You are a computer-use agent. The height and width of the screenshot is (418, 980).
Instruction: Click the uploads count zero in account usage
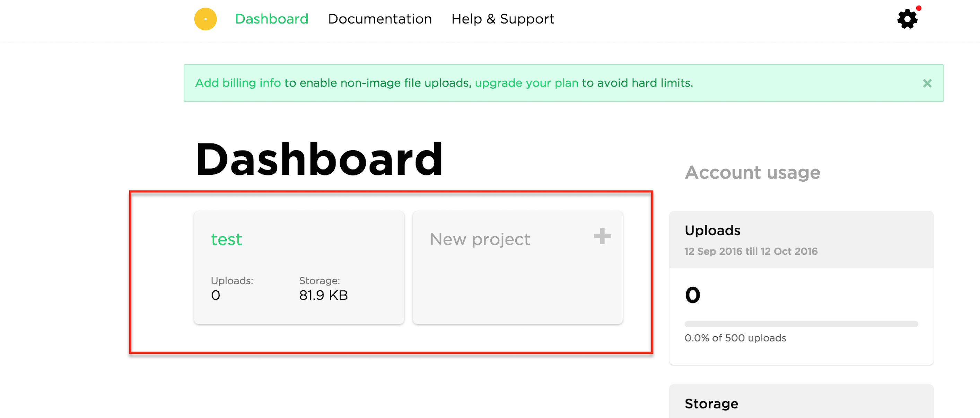(692, 294)
